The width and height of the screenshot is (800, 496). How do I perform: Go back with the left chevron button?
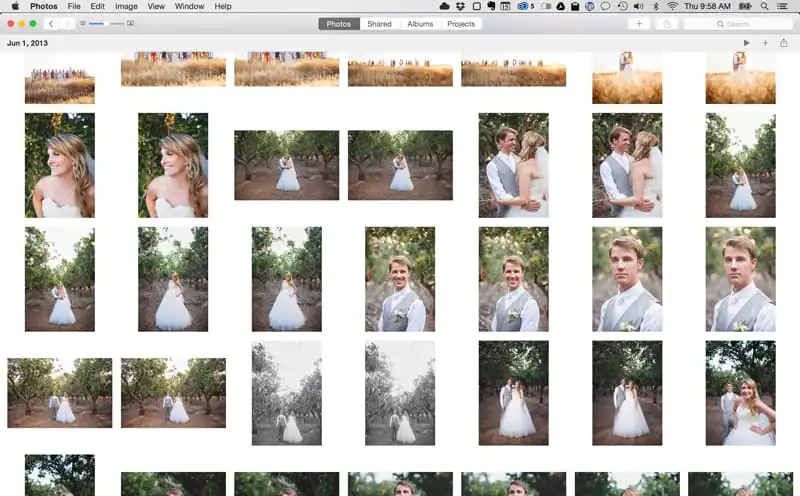click(51, 23)
